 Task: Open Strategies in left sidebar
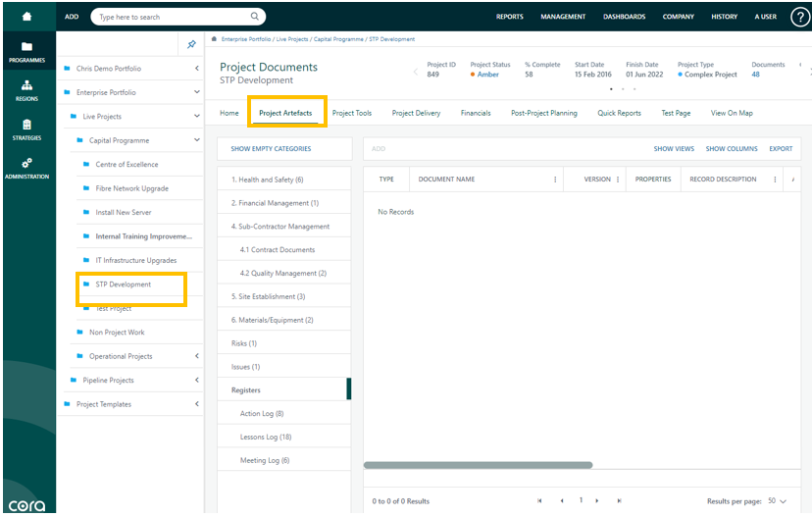[26, 129]
